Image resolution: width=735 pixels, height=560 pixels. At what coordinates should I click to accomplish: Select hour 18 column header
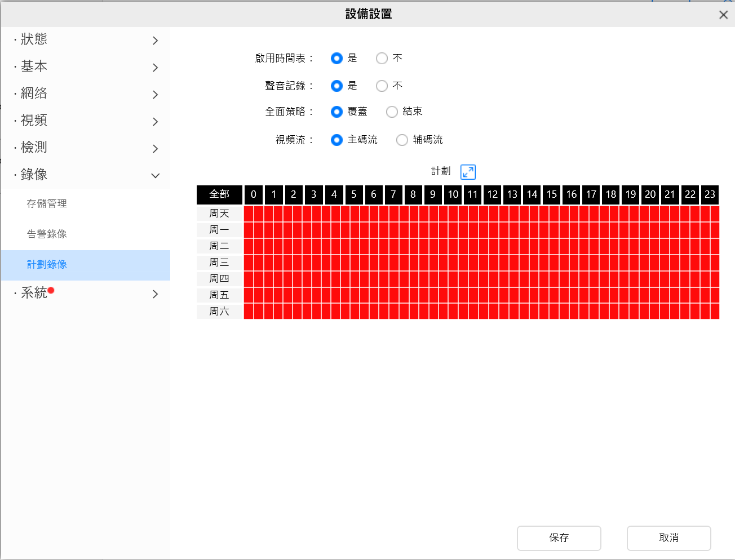click(x=611, y=194)
